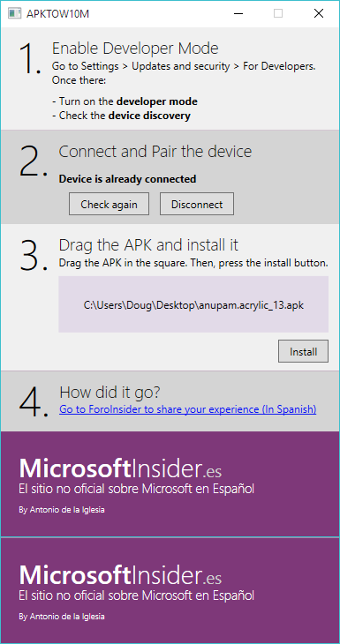Click the disabled maximize window button

tap(278, 13)
